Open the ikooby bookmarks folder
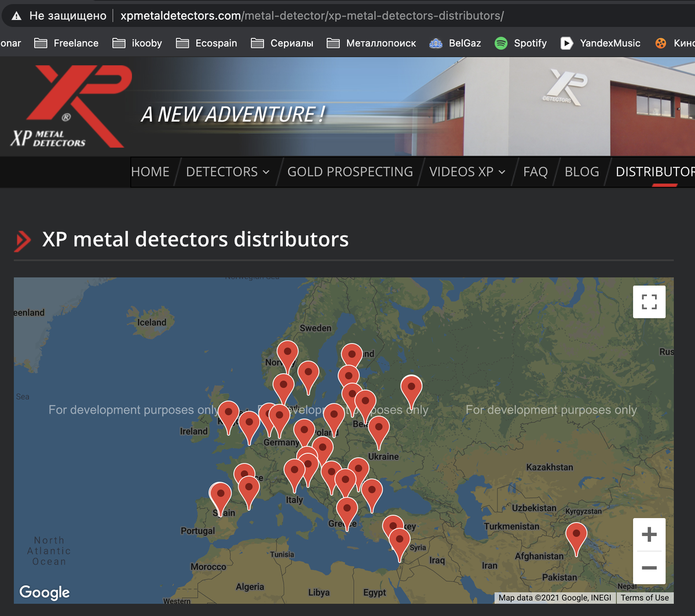This screenshot has height=616, width=695. point(137,43)
